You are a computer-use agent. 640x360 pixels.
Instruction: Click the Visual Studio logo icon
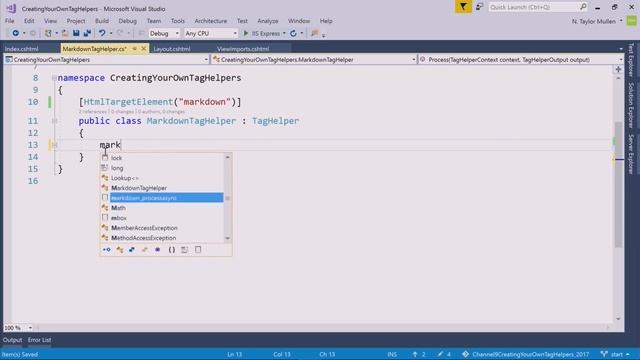pos(11,8)
